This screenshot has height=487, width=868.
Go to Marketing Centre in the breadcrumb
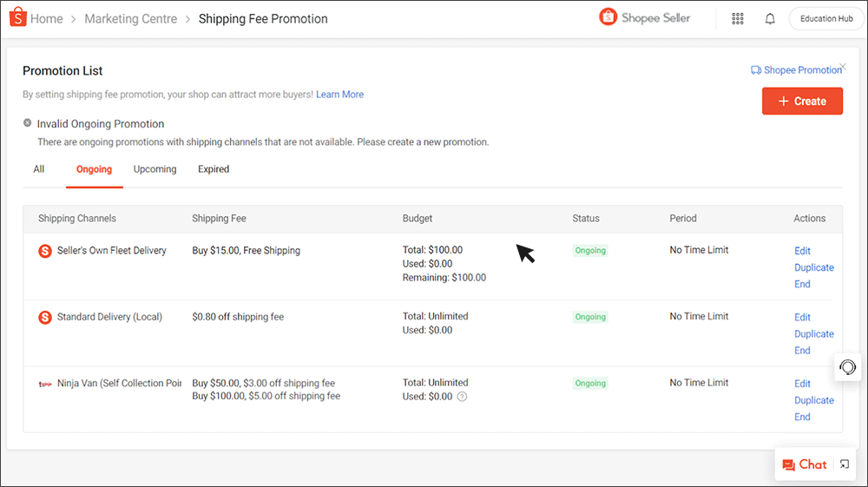coord(130,19)
